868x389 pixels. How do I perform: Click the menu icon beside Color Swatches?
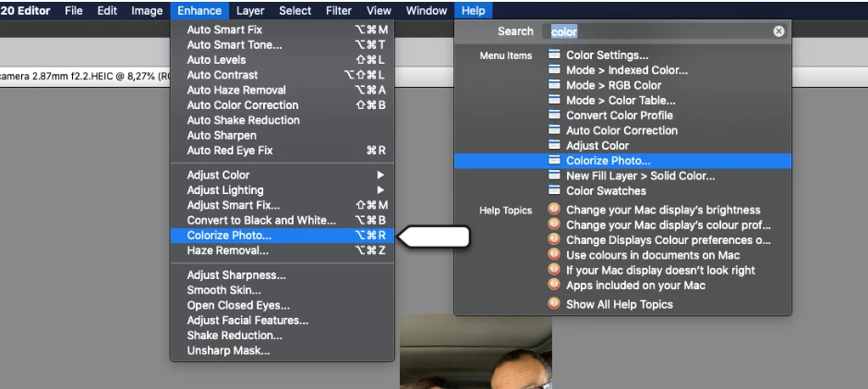554,190
